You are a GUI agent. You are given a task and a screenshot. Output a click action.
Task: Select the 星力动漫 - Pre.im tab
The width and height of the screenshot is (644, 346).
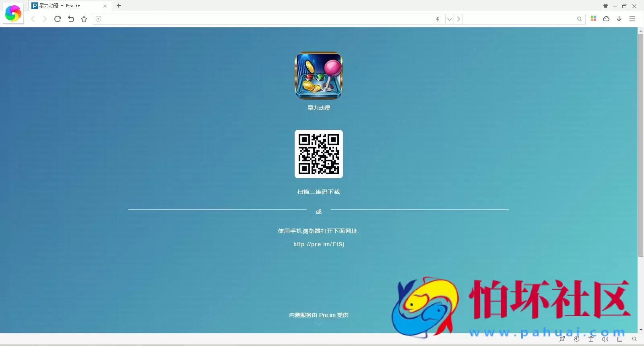pos(70,6)
